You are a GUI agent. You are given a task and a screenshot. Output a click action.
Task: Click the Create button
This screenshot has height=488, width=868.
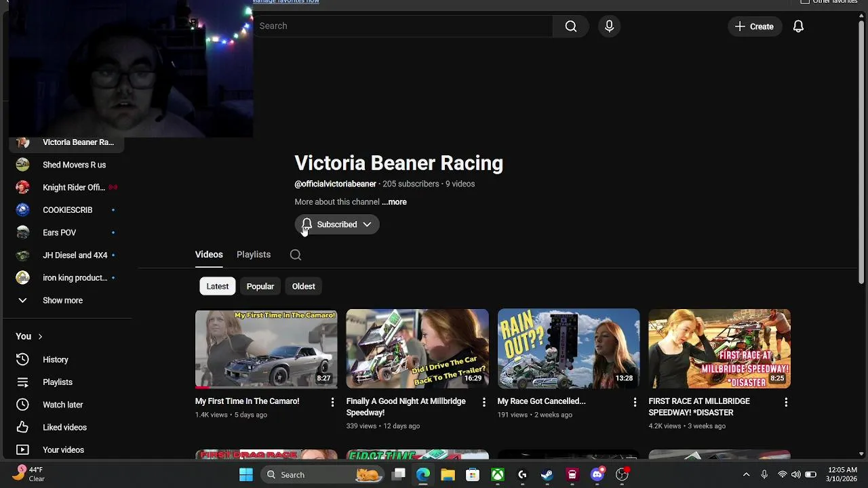click(754, 26)
